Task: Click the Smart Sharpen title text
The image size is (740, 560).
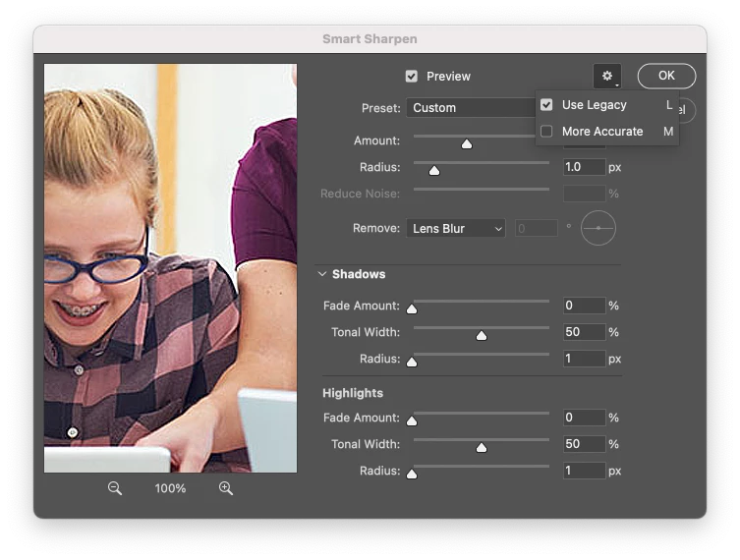Action: tap(370, 38)
